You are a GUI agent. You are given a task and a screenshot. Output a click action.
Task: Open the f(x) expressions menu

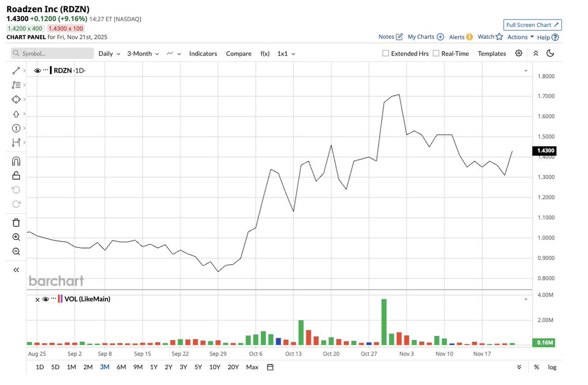[265, 53]
